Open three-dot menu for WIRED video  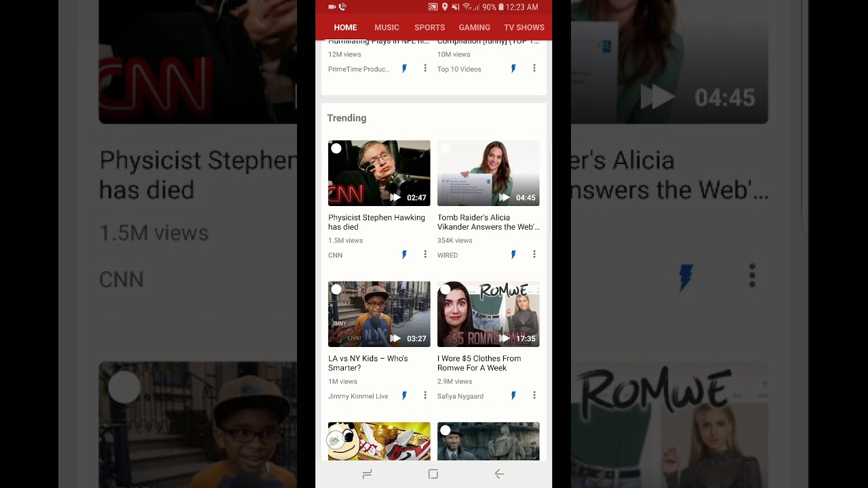tap(534, 254)
